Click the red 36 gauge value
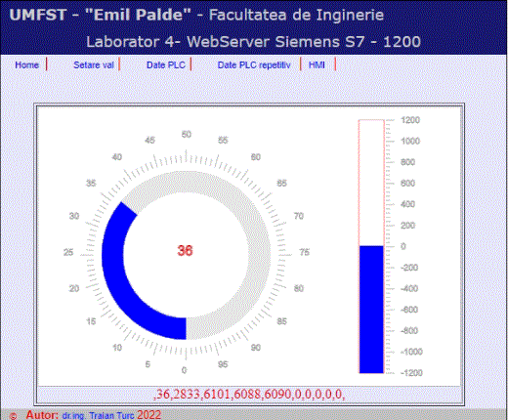Viewport: 508px width, 420px height. (185, 250)
